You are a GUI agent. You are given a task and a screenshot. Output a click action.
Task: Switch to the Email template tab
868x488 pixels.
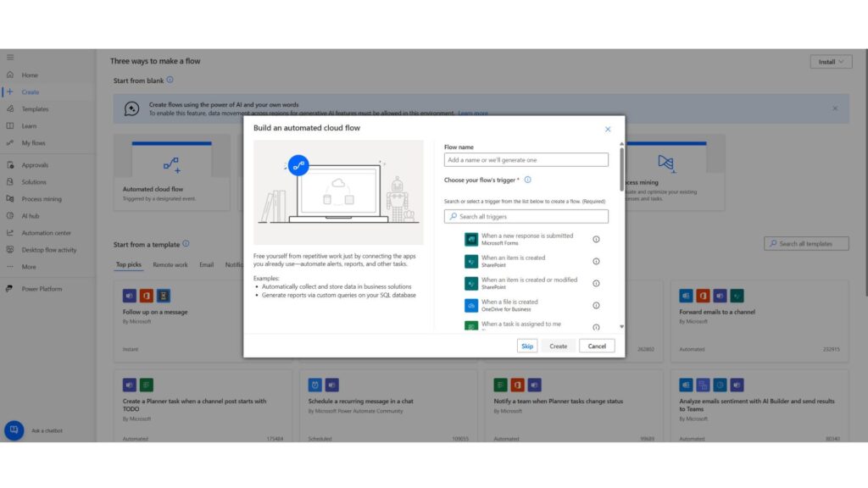pyautogui.click(x=207, y=264)
